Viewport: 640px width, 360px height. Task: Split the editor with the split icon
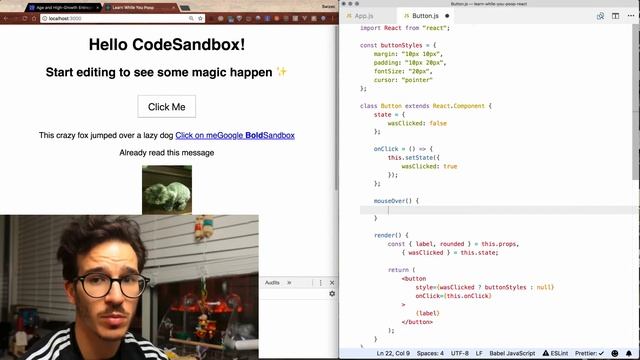[616, 16]
